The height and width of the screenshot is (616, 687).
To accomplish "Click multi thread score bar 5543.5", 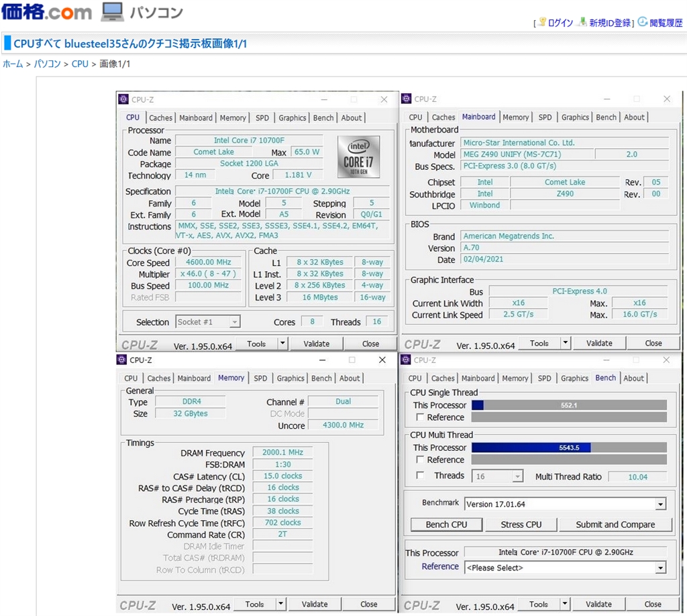I will 569,448.
